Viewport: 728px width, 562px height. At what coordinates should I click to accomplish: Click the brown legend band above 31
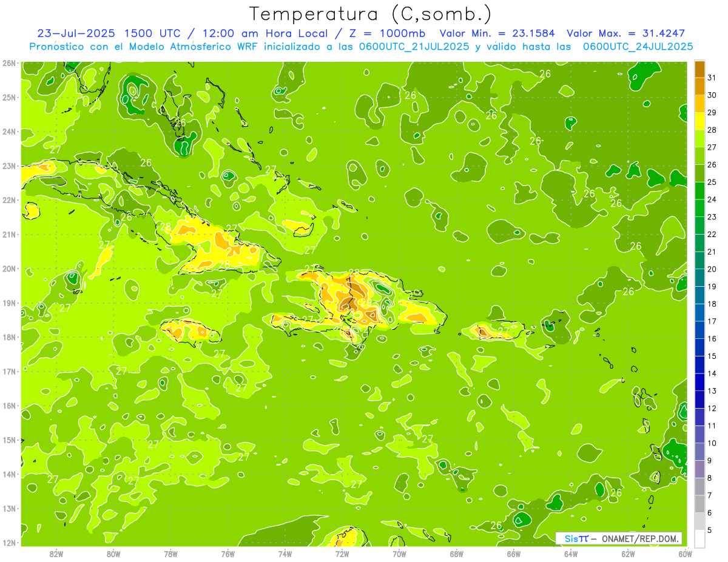pyautogui.click(x=700, y=69)
